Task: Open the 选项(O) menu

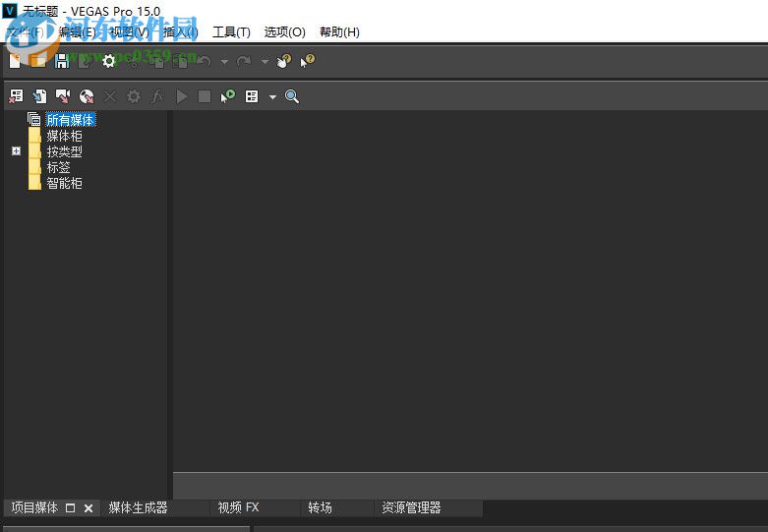Action: click(284, 32)
